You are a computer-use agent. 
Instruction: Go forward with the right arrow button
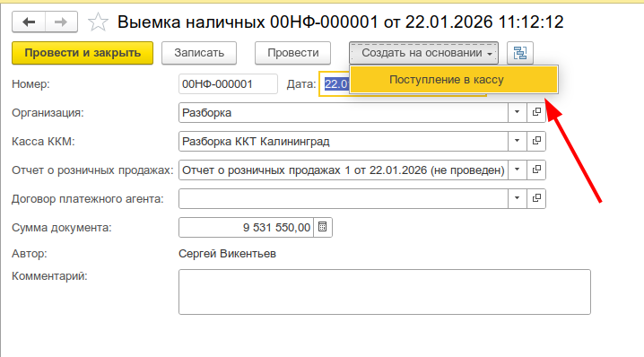61,22
